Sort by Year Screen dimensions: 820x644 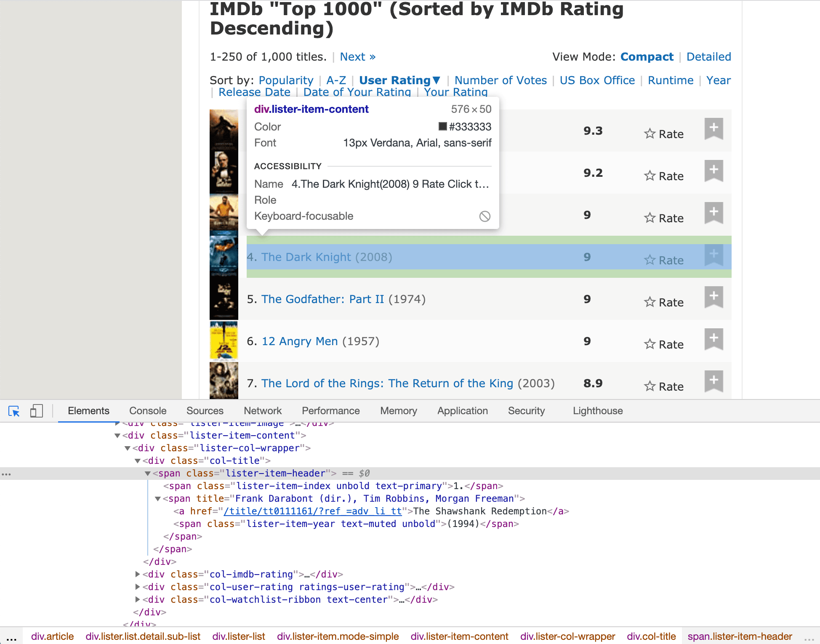pos(719,80)
